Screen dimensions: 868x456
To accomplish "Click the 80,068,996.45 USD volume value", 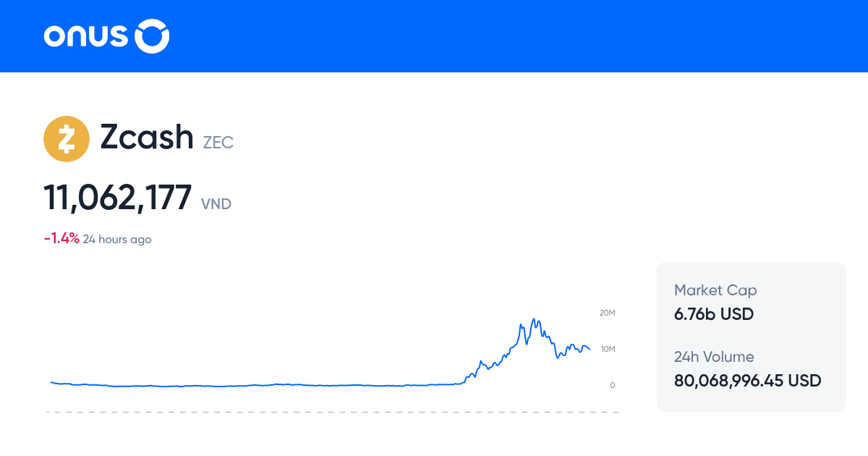I will click(747, 380).
